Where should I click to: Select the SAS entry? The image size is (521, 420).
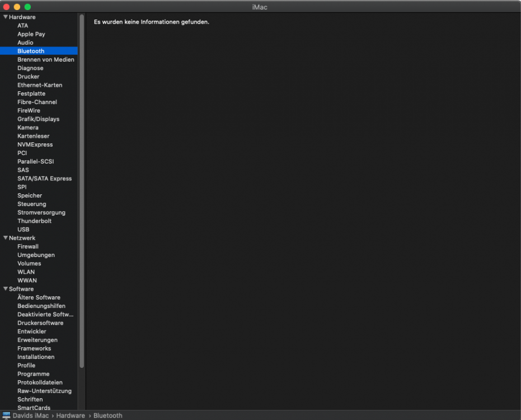23,170
